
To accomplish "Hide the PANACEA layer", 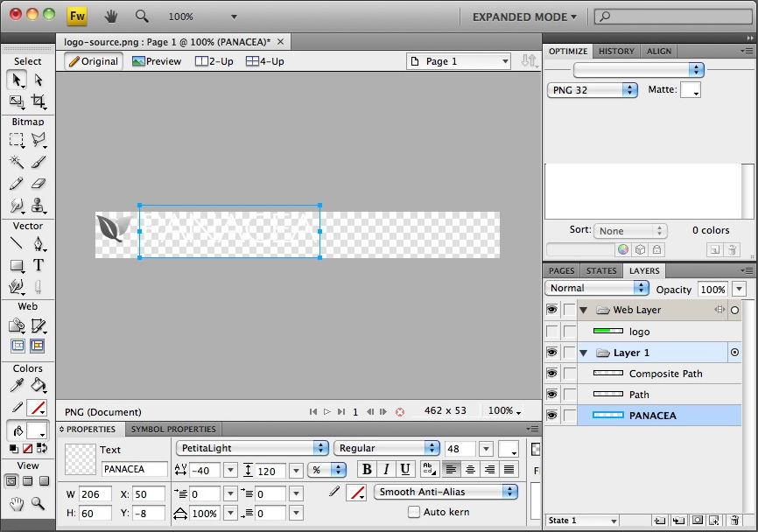I will click(551, 416).
